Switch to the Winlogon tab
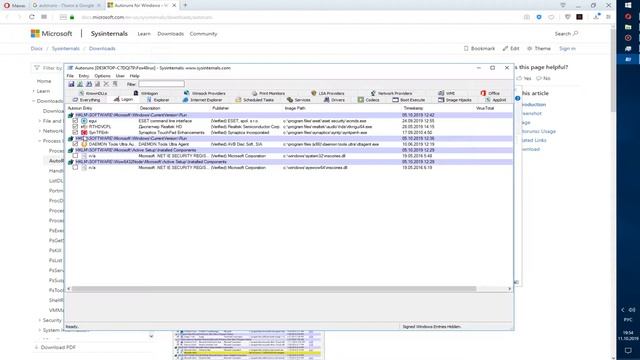Screen dimensions: 640x360 coord(146,93)
